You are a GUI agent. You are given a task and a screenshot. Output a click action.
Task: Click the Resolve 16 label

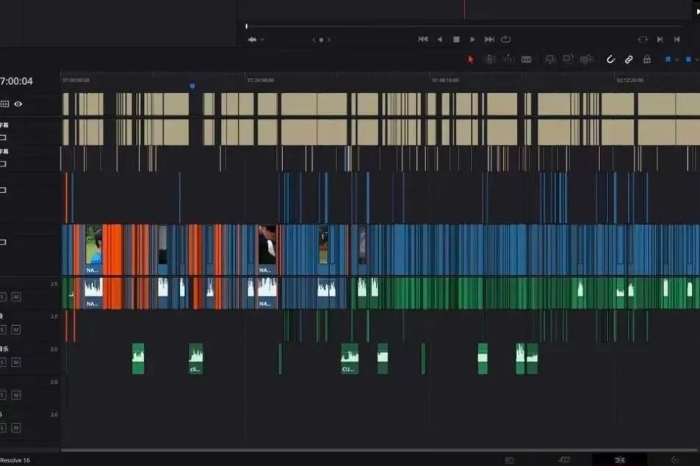pos(15,460)
